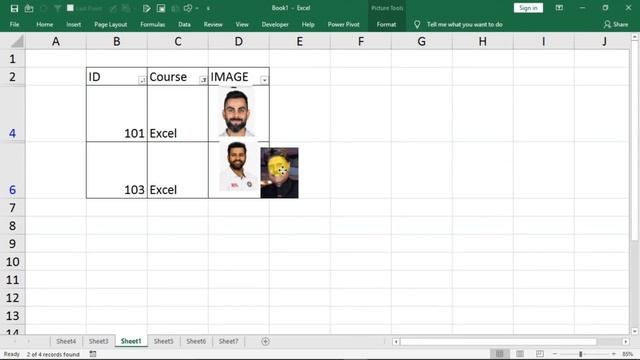This screenshot has width=640, height=360.
Task: Select the dark photo overlapping column E
Action: (x=279, y=173)
